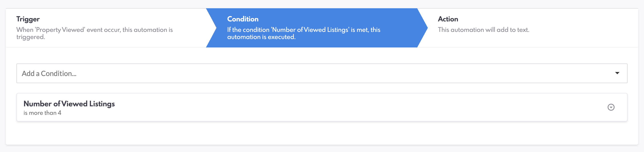Viewport: 644px width, 152px height.
Task: Click the 'Property Viewed' trigger description
Action: click(94, 30)
